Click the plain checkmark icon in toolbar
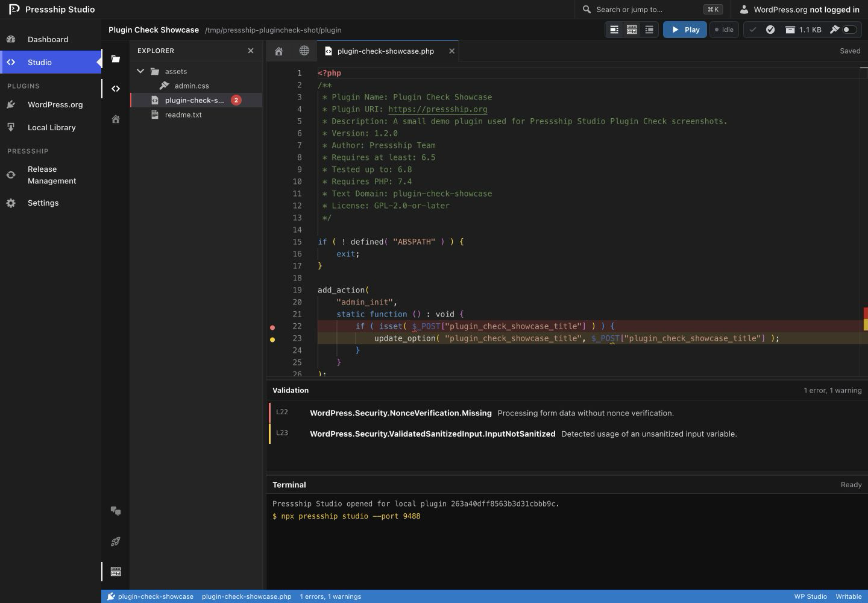 pyautogui.click(x=753, y=30)
